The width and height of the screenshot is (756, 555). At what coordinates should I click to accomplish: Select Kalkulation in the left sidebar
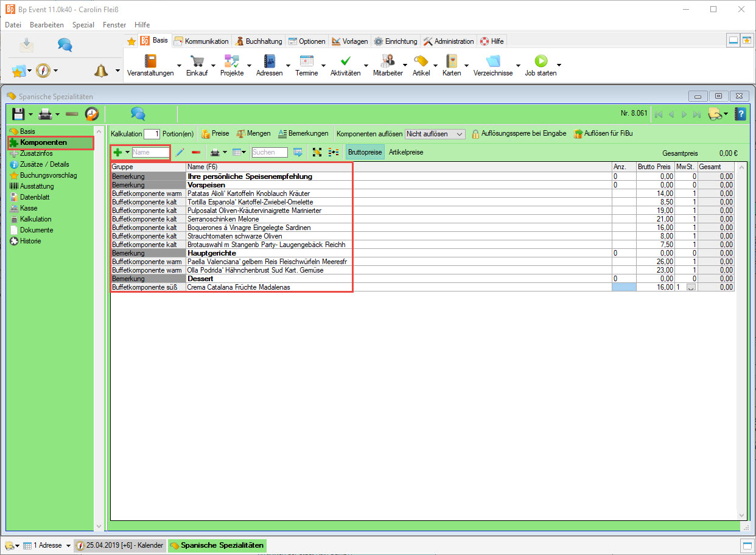[x=35, y=219]
